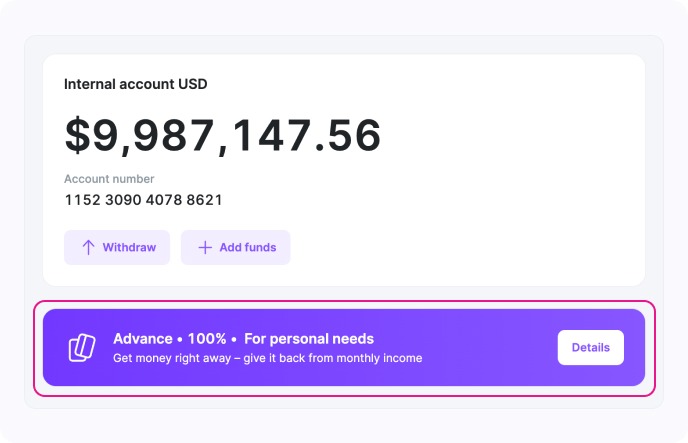Image resolution: width=688 pixels, height=443 pixels.
Task: Click the word Advance in the banner
Action: [x=143, y=339]
